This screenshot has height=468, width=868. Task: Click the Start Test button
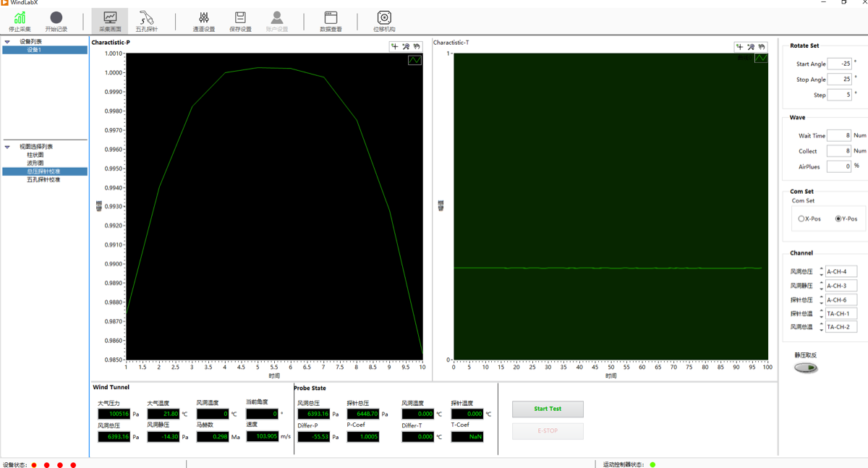pos(548,409)
